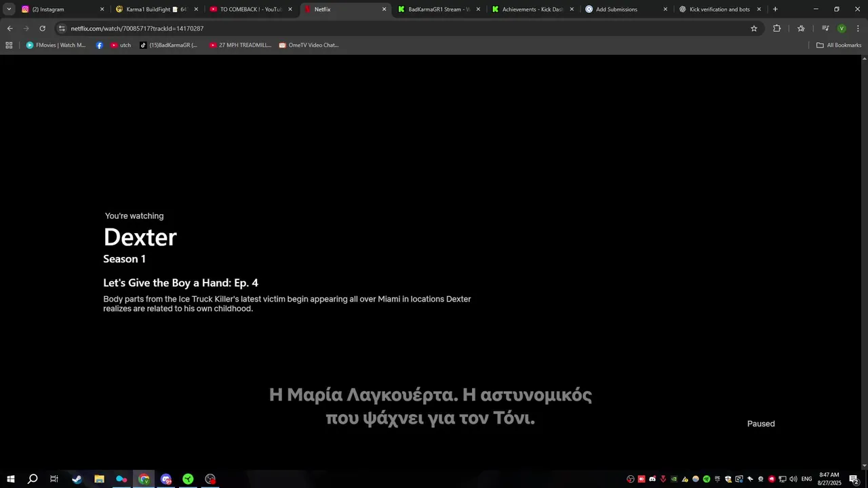Go back to the previous page
The width and height of the screenshot is (868, 488).
point(9,28)
